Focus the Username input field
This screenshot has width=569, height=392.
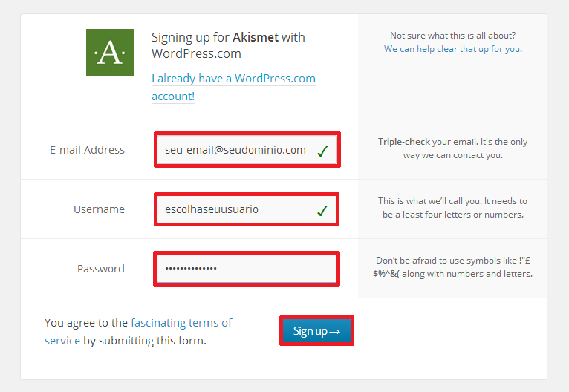(247, 209)
